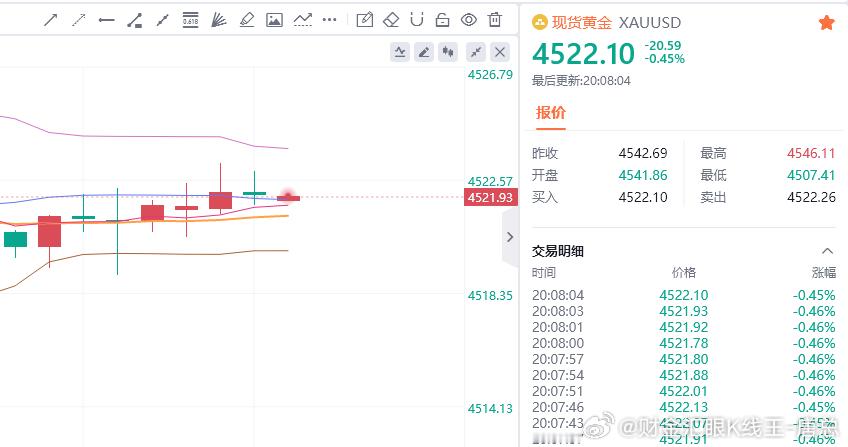
Task: Click the 4526.79 axis label
Action: [x=491, y=75]
